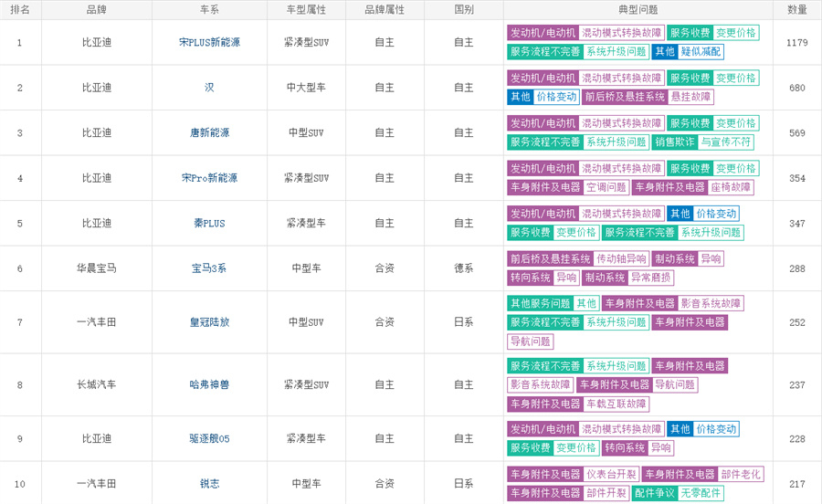Click the 华晨宝马 brand cell

pos(97,268)
